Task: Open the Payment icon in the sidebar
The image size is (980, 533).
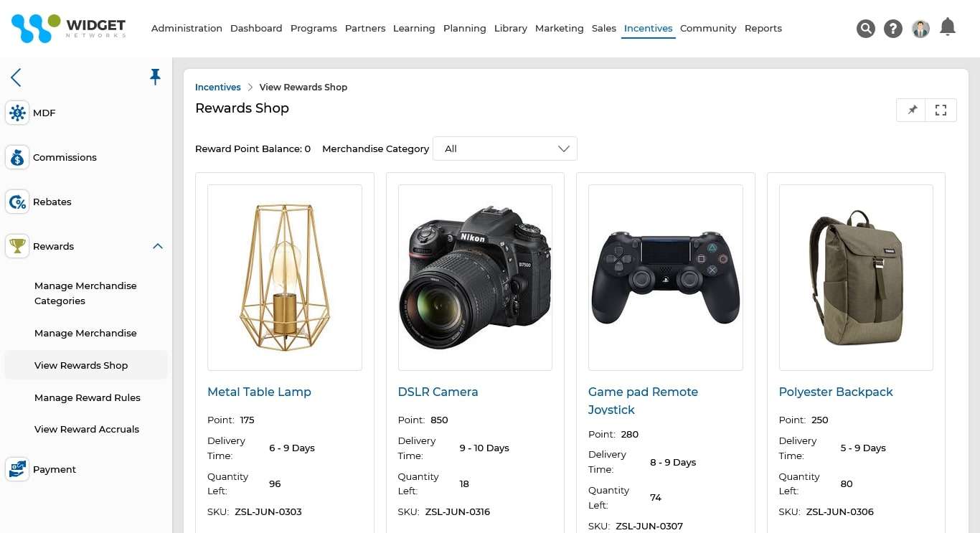Action: point(17,469)
